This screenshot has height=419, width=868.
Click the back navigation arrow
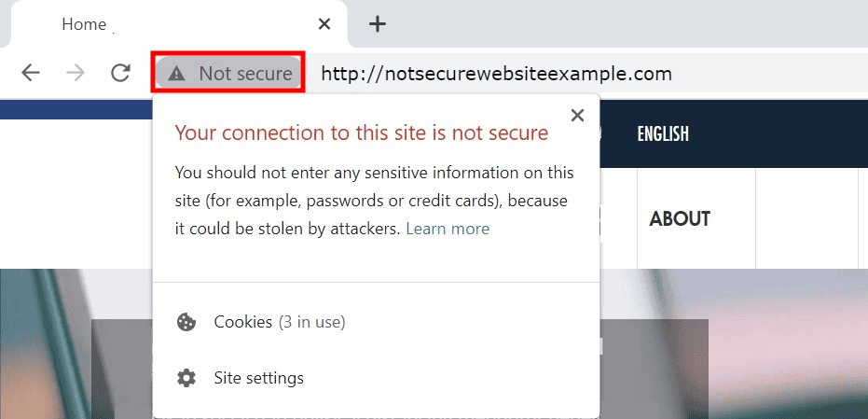point(31,73)
